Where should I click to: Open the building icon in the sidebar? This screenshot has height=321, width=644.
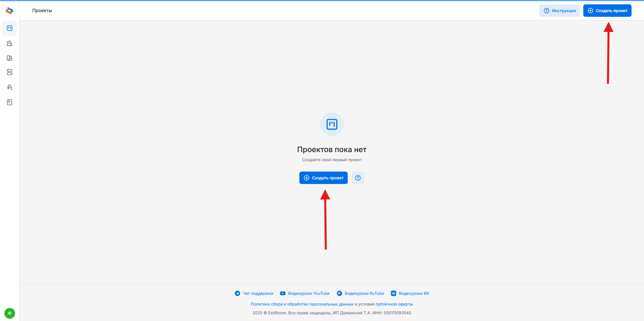click(x=9, y=43)
